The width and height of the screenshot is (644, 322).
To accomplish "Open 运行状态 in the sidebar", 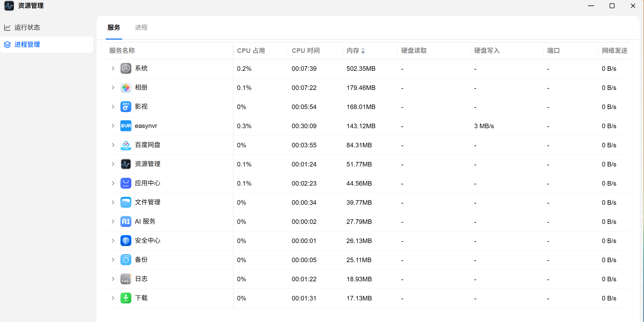I will (x=47, y=28).
